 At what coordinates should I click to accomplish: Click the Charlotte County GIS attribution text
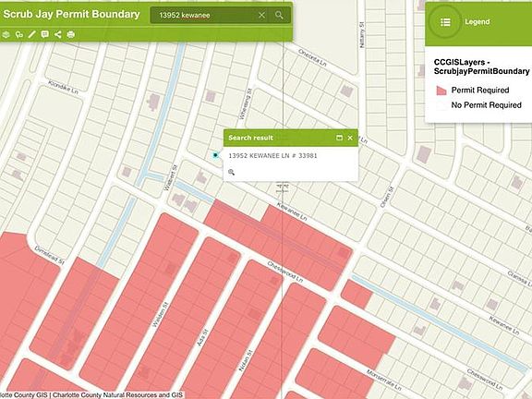91,395
